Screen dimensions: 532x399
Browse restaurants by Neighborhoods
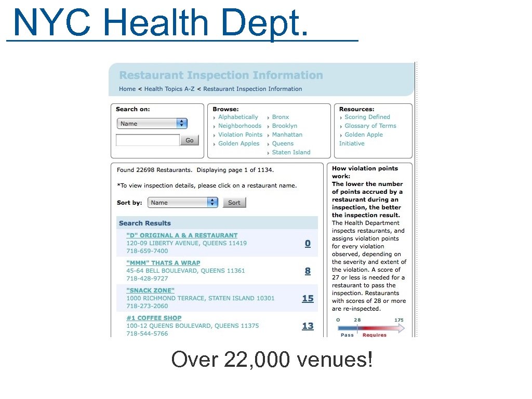240,125
